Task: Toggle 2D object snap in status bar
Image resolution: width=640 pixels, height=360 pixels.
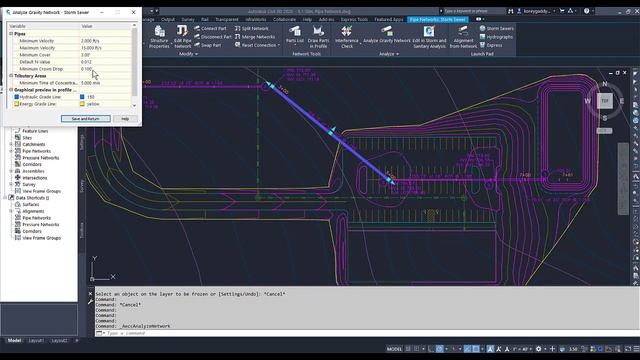Action: click(x=476, y=349)
